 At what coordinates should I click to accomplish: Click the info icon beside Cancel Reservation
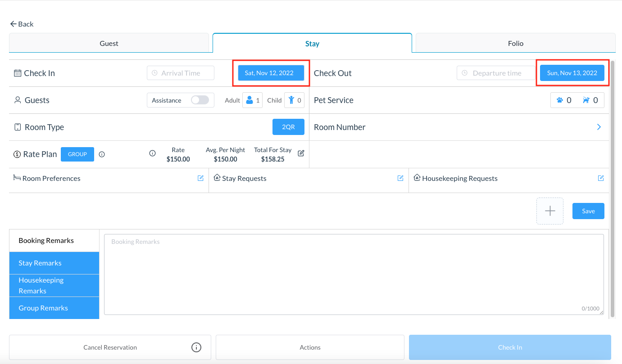(x=196, y=347)
